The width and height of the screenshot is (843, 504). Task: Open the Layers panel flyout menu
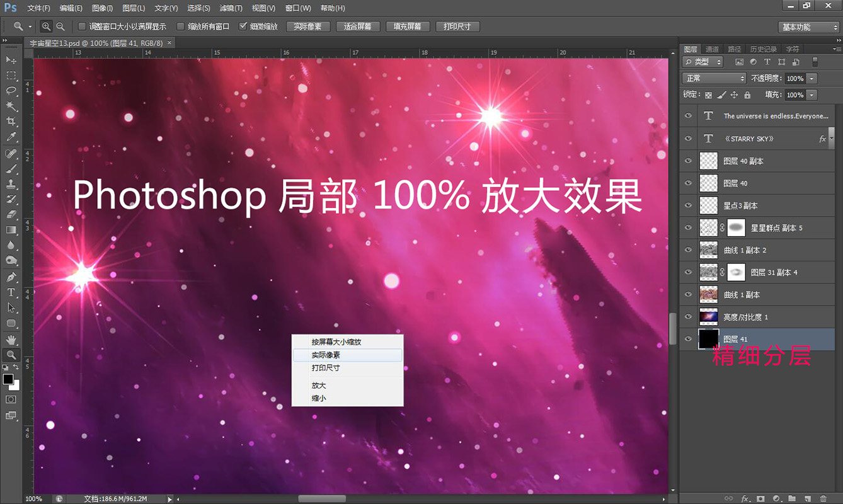pyautogui.click(x=835, y=49)
